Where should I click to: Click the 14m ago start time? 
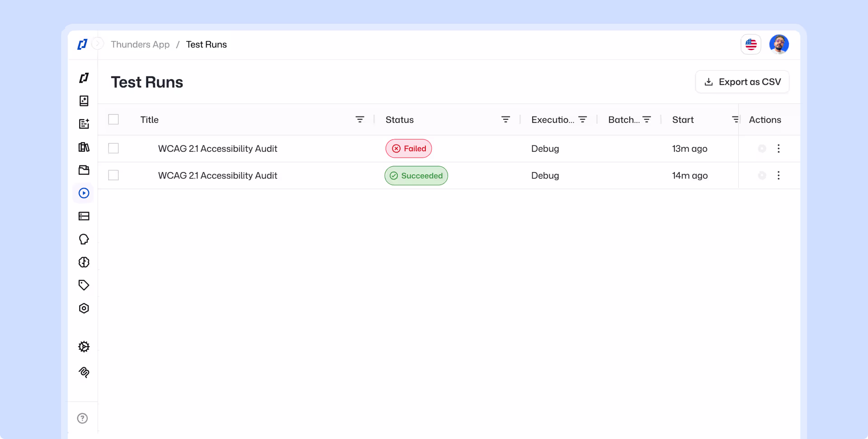690,175
